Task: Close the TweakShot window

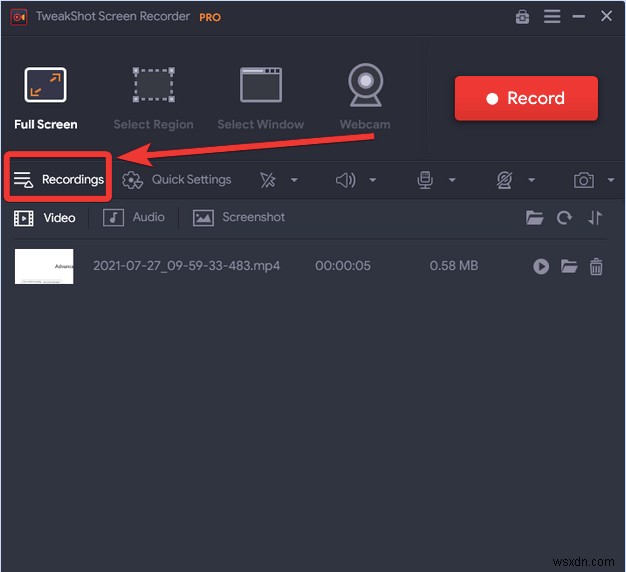Action: point(606,16)
